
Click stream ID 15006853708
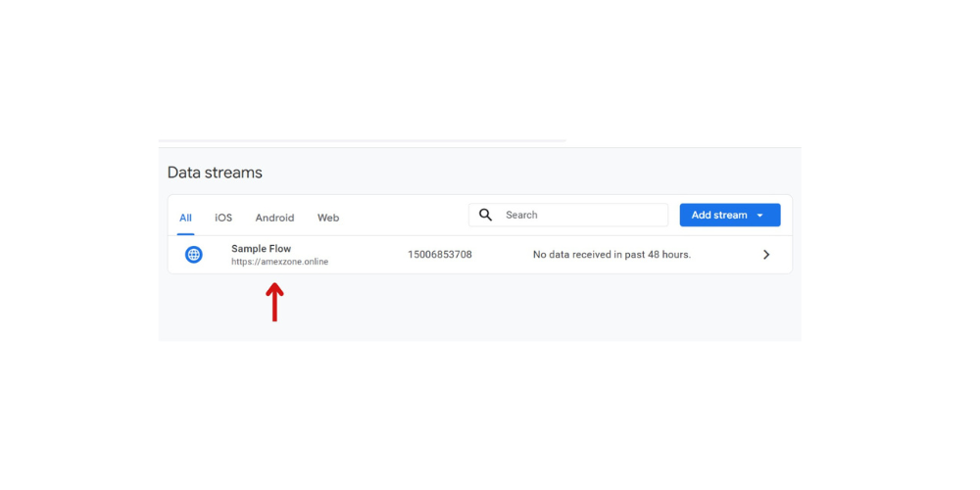439,255
